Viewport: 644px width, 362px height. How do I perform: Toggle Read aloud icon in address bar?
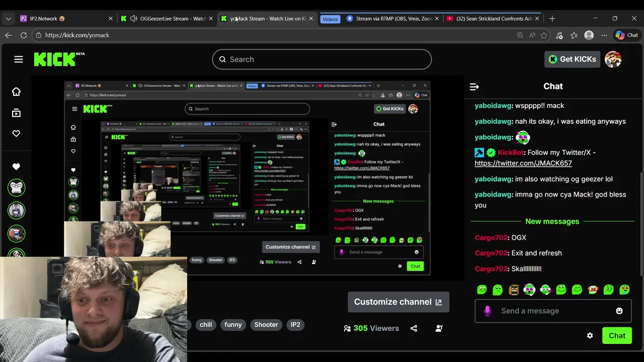pos(532,35)
